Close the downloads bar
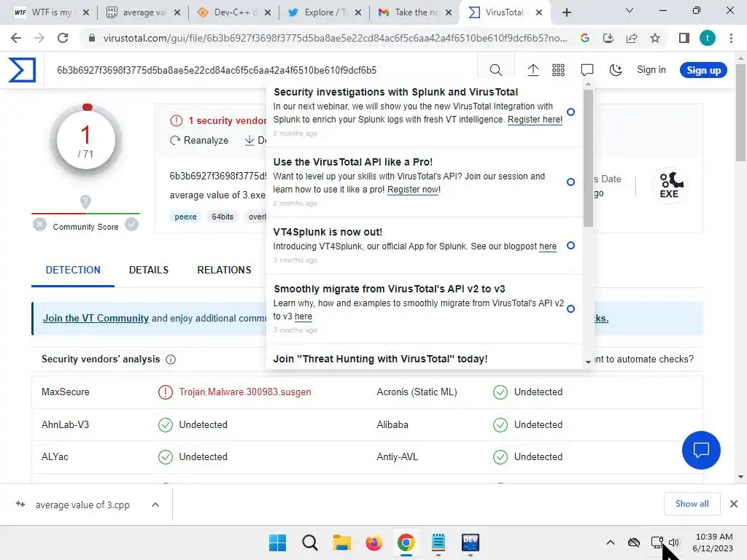The image size is (747, 560). (734, 504)
